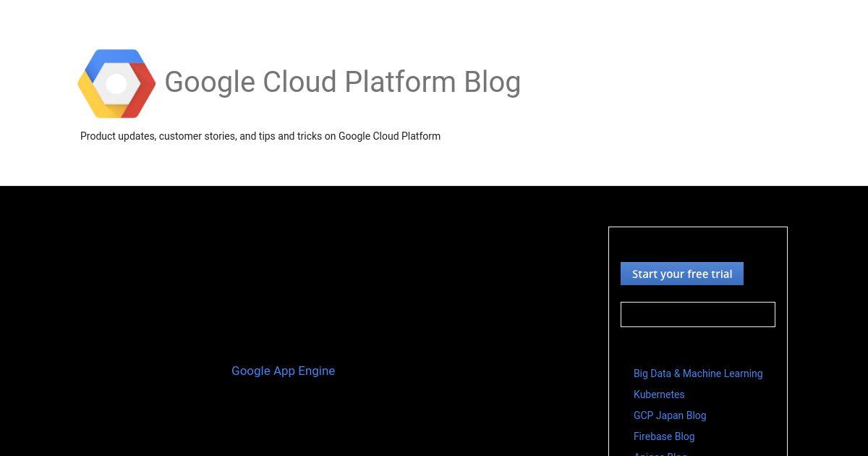Open Big Data & Machine Learning link

click(698, 373)
